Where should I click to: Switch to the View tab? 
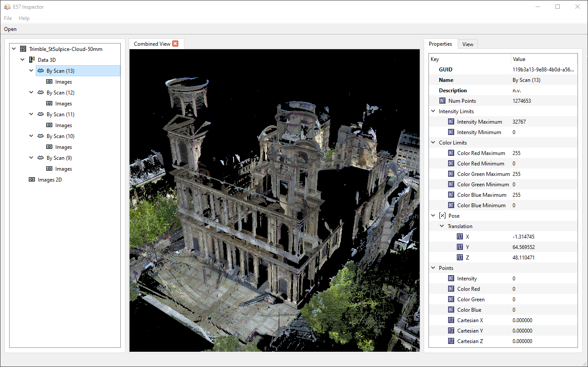(468, 44)
